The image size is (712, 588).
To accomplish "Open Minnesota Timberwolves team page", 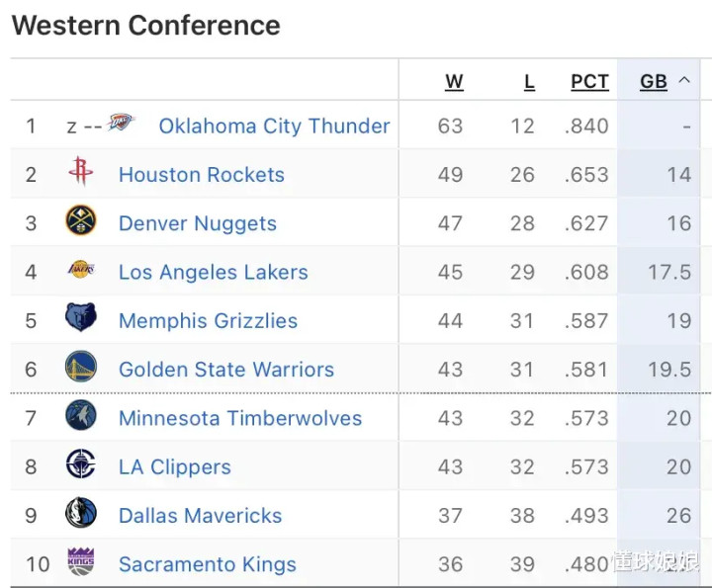I will (x=240, y=418).
